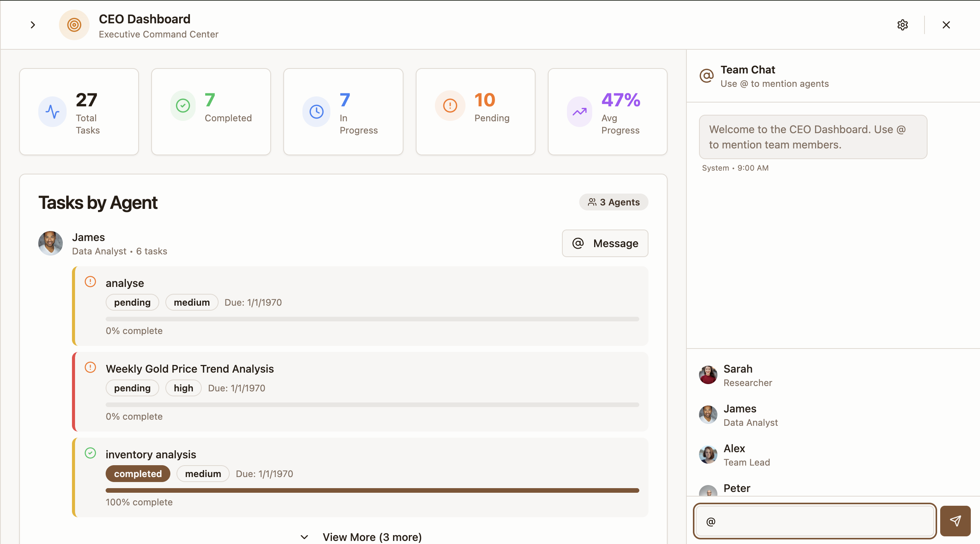The height and width of the screenshot is (544, 980).
Task: Click the Avg Progress trending arrow icon
Action: click(x=580, y=112)
